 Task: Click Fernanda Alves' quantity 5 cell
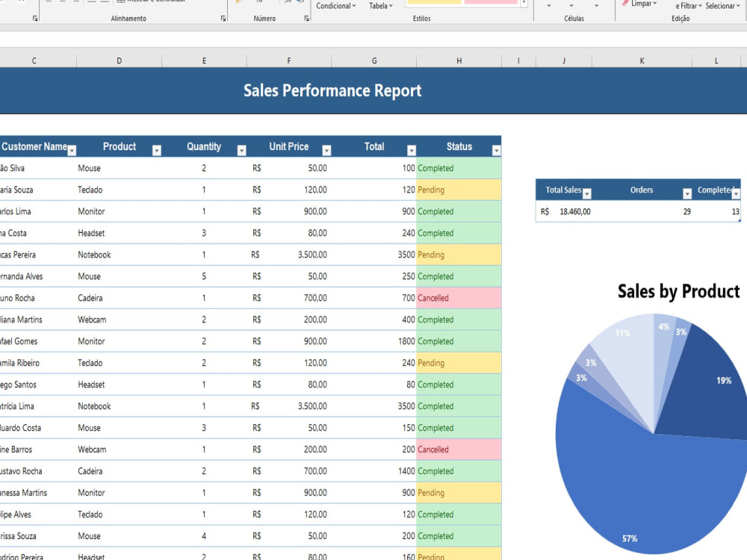204,276
